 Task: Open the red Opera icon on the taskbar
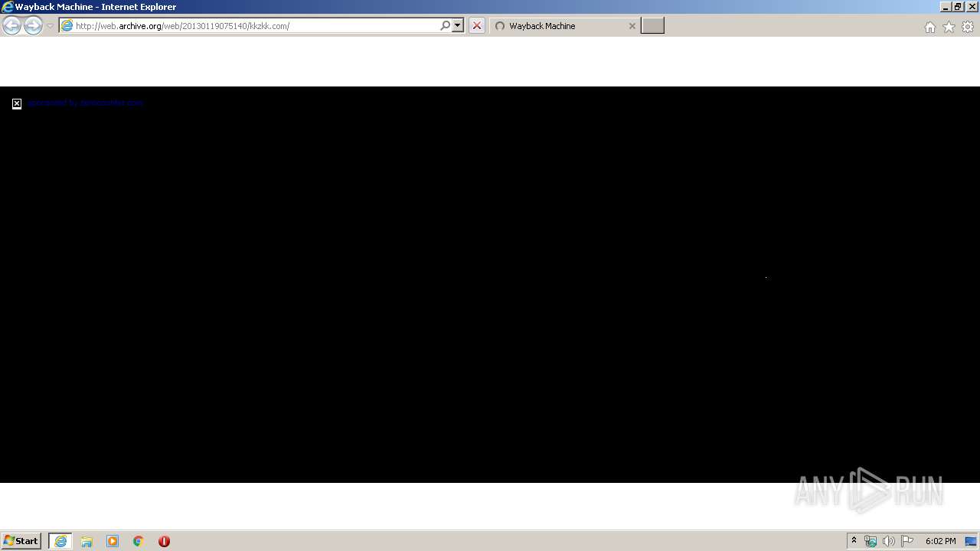point(164,541)
